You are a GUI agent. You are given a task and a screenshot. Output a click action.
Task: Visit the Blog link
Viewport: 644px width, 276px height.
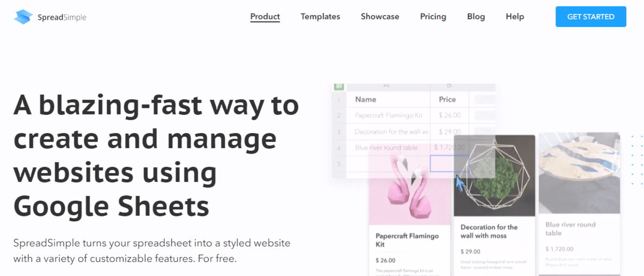[476, 17]
